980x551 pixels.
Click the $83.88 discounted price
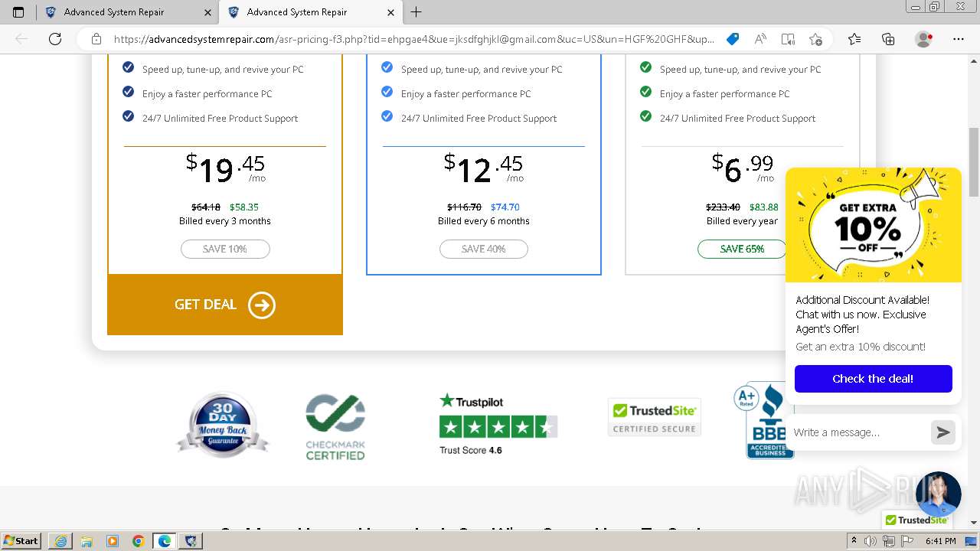pyautogui.click(x=764, y=207)
